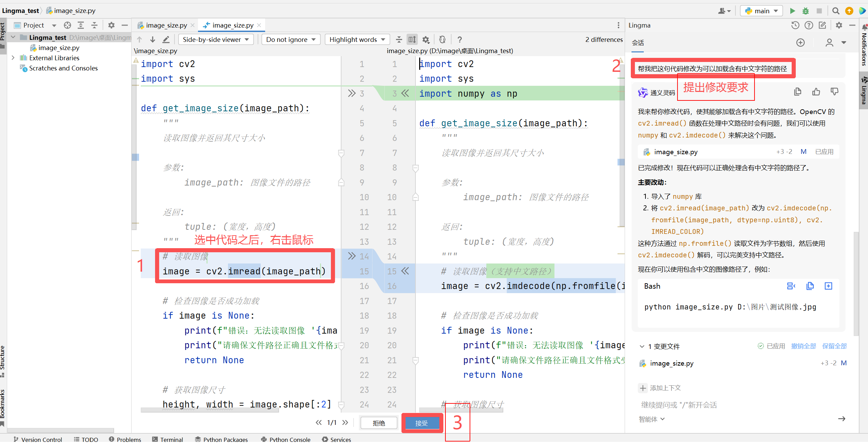Open Lingma feedback edit icon
This screenshot has height=448, width=868.
tap(822, 25)
